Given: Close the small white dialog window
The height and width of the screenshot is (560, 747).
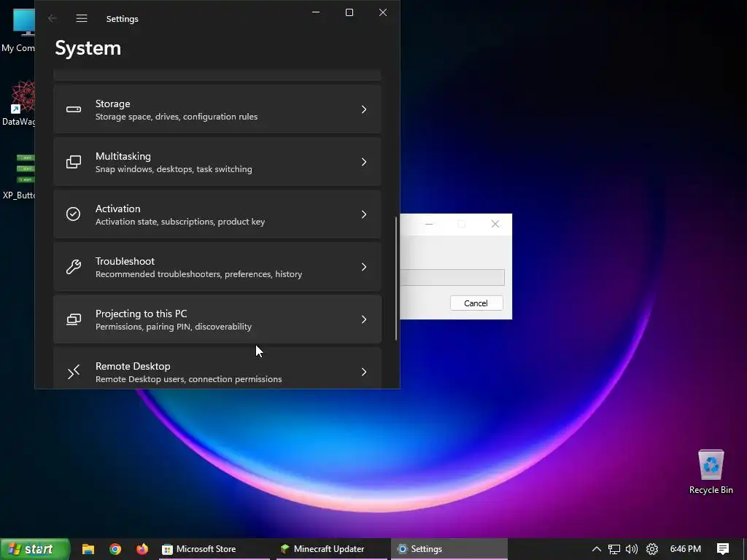Looking at the screenshot, I should [495, 224].
